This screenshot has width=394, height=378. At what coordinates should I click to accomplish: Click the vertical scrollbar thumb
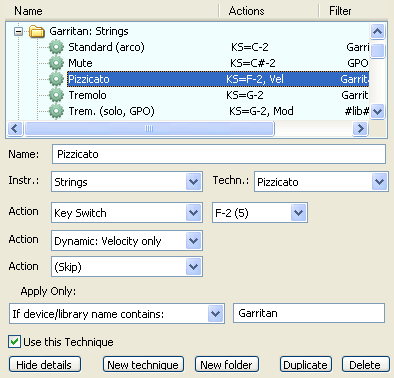pos(378,51)
